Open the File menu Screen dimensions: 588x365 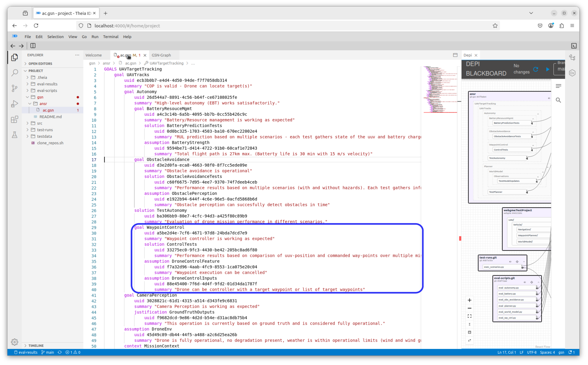(28, 37)
